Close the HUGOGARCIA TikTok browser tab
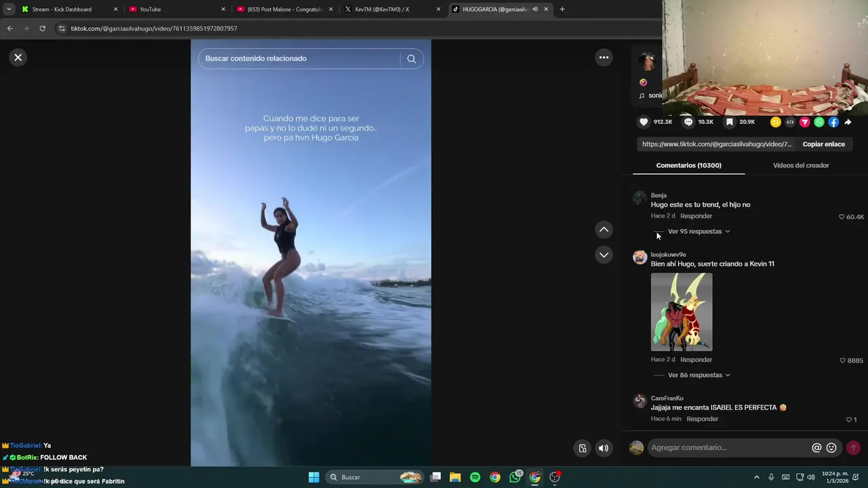Screen dimensions: 868x488 pyautogui.click(x=546, y=9)
